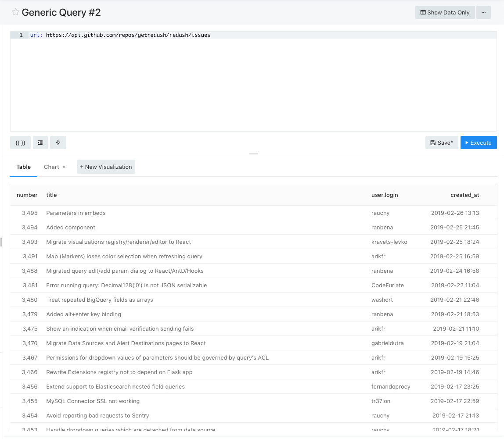Save the query
This screenshot has height=439, width=504.
[x=441, y=143]
